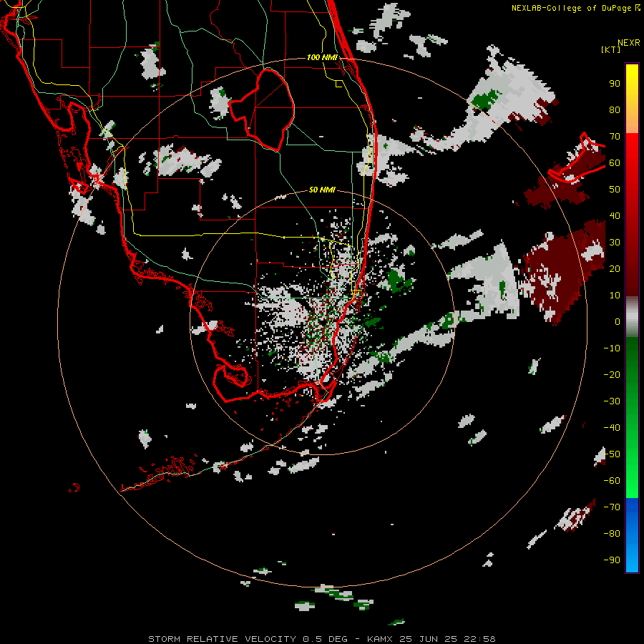Image resolution: width=644 pixels, height=644 pixels.
Task: Select the -90 label on the velocity scale
Action: [x=612, y=560]
